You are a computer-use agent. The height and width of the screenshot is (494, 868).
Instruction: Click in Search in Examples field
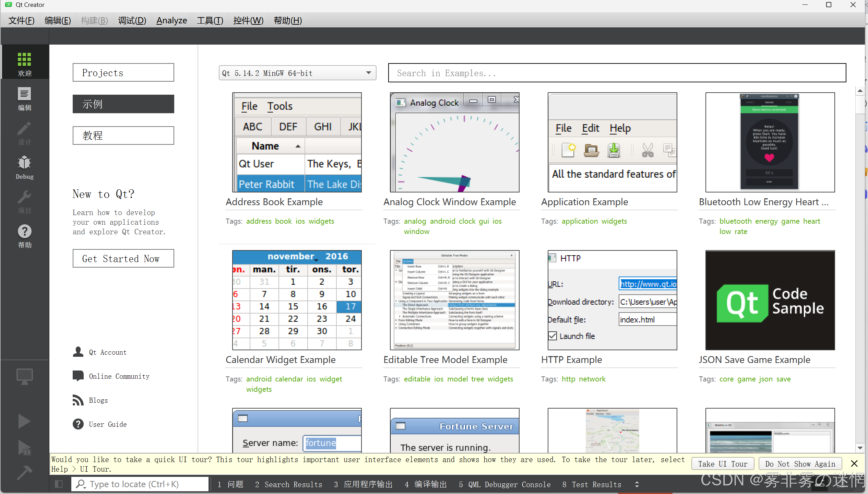pyautogui.click(x=617, y=73)
